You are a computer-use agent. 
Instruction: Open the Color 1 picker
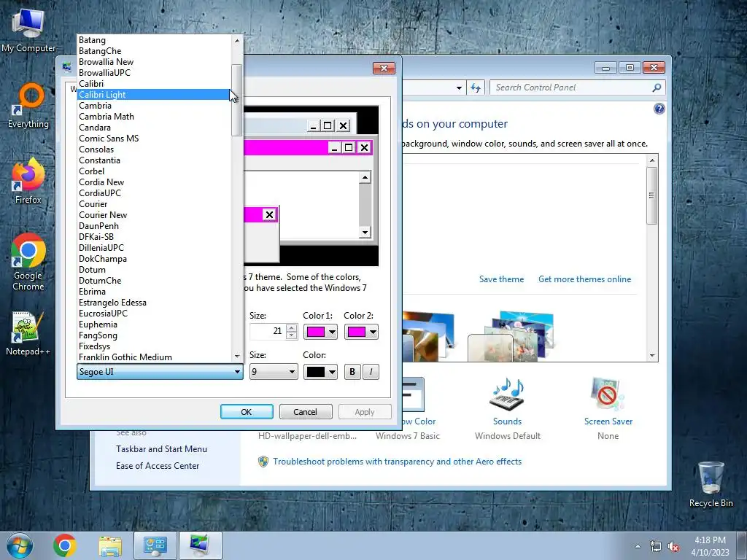(320, 332)
